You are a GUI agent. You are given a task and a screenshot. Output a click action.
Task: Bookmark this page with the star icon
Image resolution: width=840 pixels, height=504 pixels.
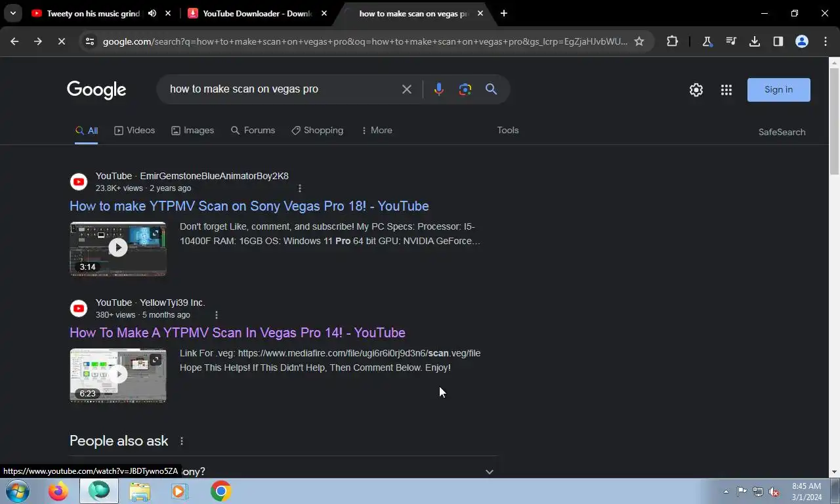click(639, 41)
